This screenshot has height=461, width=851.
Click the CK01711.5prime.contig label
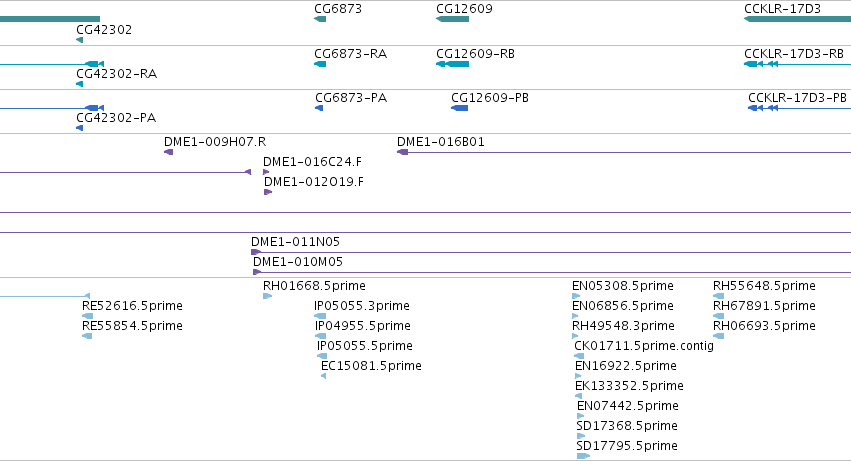tap(644, 346)
